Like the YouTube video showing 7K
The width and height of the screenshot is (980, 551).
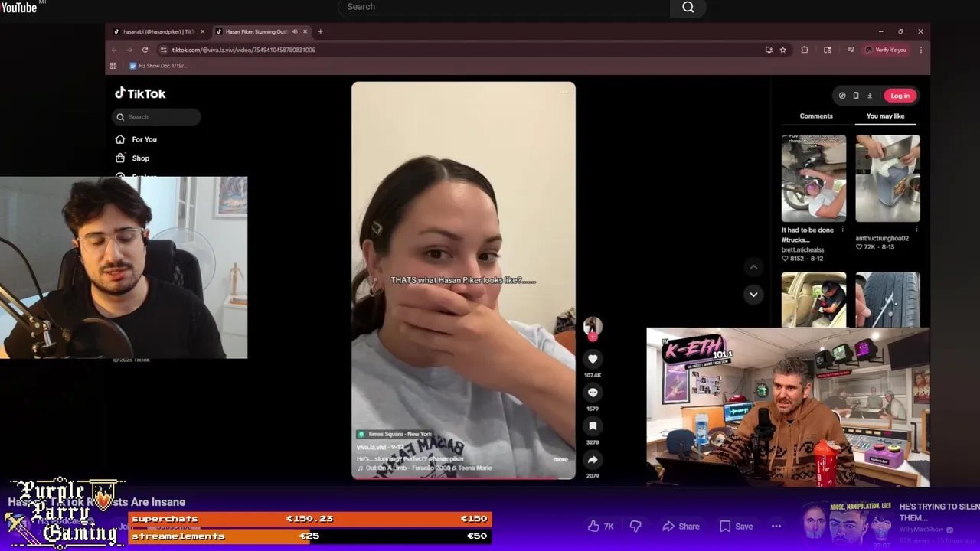[x=600, y=527]
